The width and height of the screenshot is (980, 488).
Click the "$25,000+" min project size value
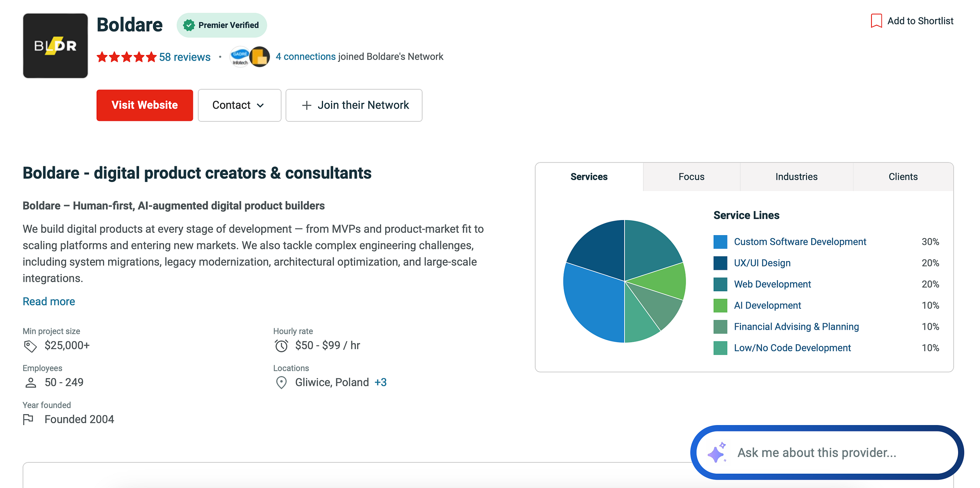pyautogui.click(x=67, y=346)
